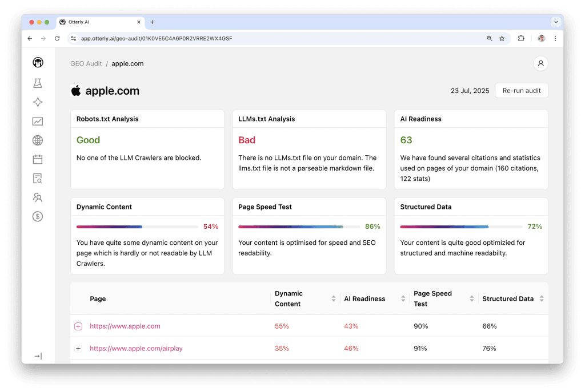Expand the sidebar with the arrow icon
585x392 pixels.
coord(38,356)
